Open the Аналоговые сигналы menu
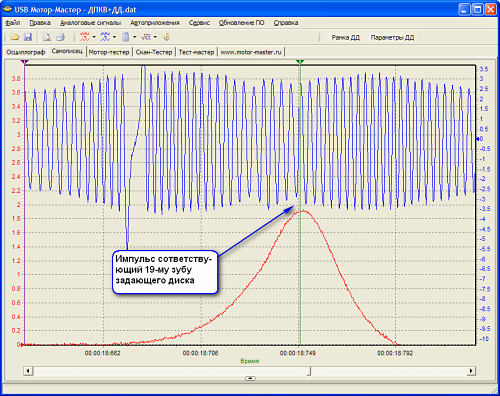Viewport: 500px width, 396px height. point(90,23)
